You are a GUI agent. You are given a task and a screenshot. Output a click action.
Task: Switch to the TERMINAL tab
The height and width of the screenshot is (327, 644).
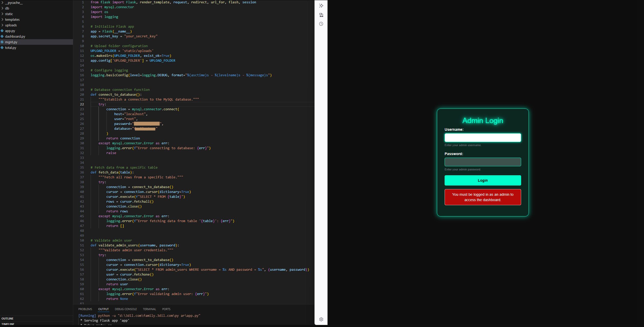click(x=149, y=309)
